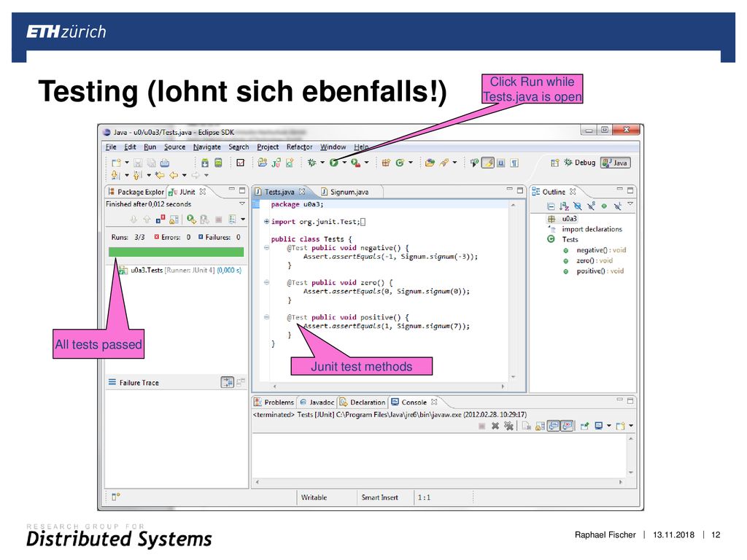Image resolution: width=747 pixels, height=560 pixels.
Task: Click the status bar icon at bottom left
Action: tap(116, 497)
